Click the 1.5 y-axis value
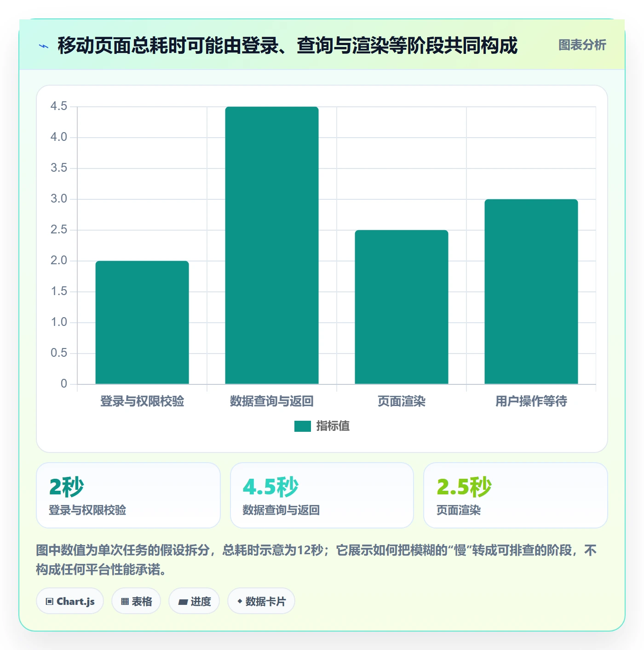 pyautogui.click(x=59, y=291)
